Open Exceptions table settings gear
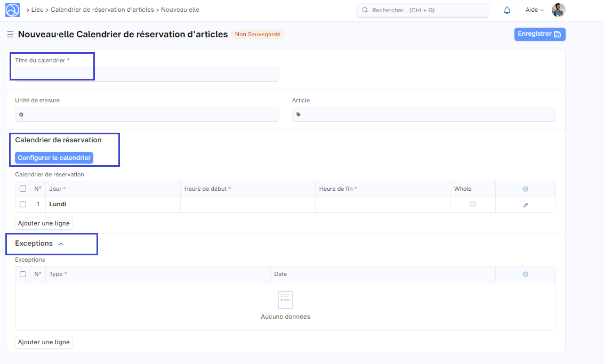Screen dimensions: 604x364 525,274
